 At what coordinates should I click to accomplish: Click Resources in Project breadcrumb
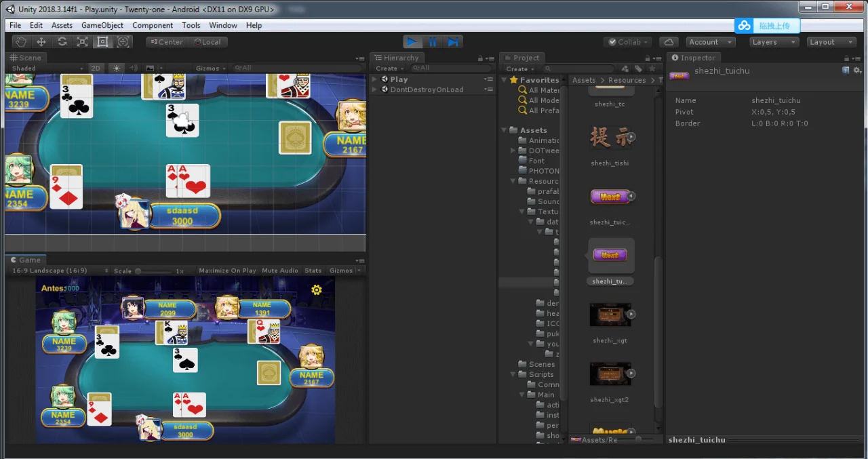click(627, 80)
